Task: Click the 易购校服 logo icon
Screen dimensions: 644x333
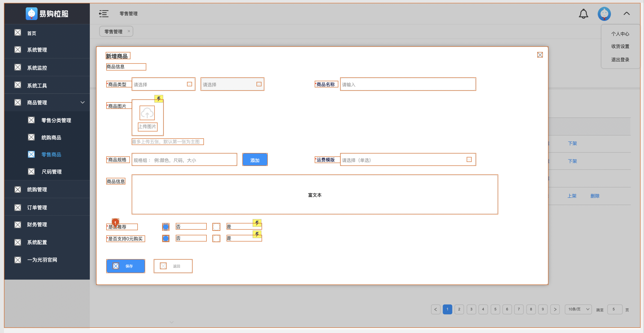Action: coord(31,14)
